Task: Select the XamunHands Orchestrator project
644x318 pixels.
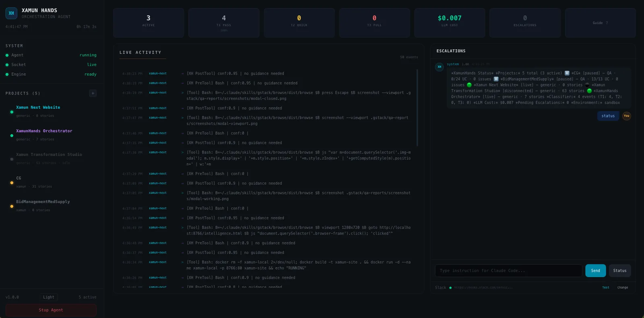Action: (x=52, y=135)
